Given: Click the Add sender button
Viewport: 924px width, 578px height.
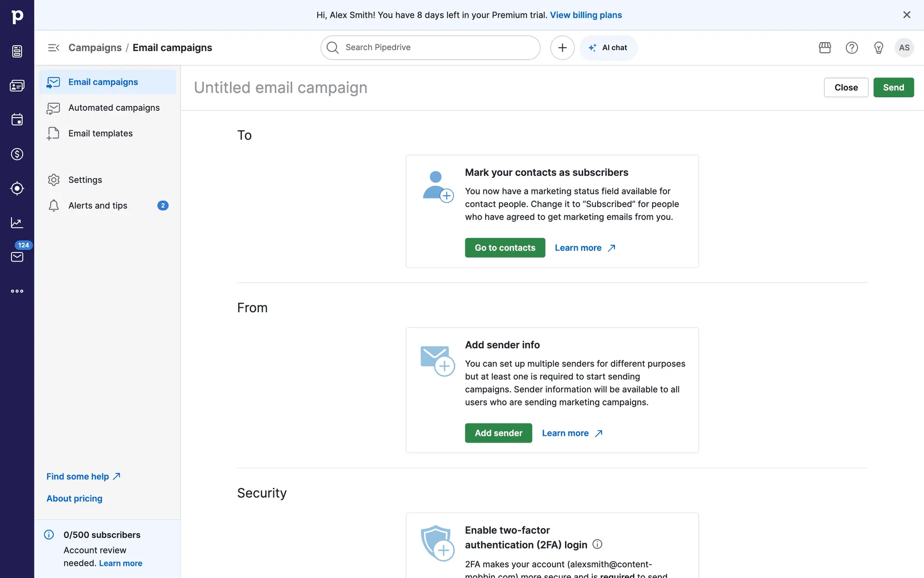Looking at the screenshot, I should point(498,433).
